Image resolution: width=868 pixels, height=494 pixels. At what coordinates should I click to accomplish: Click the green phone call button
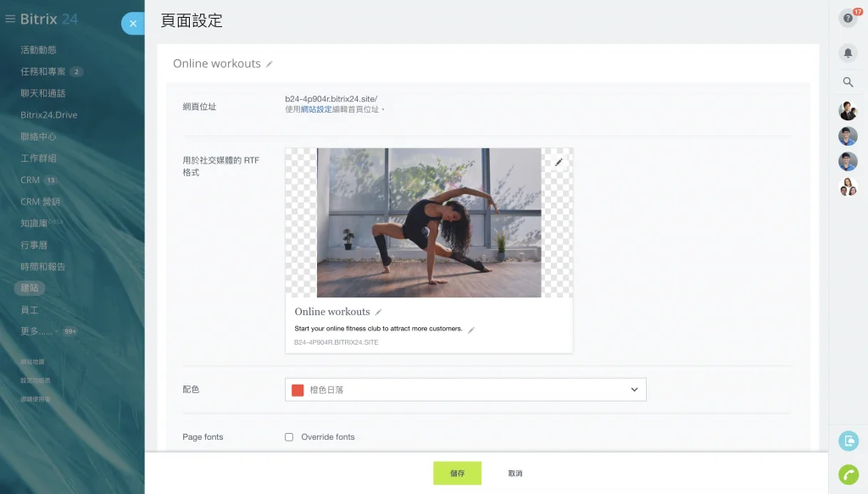(848, 475)
